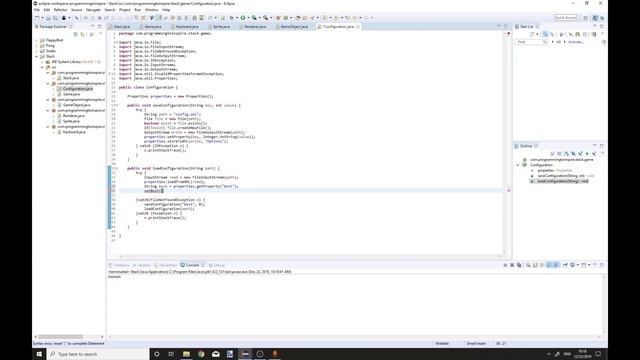Image resolution: width=640 pixels, height=360 pixels.
Task: Click the Quick Access field
Action: click(565, 18)
